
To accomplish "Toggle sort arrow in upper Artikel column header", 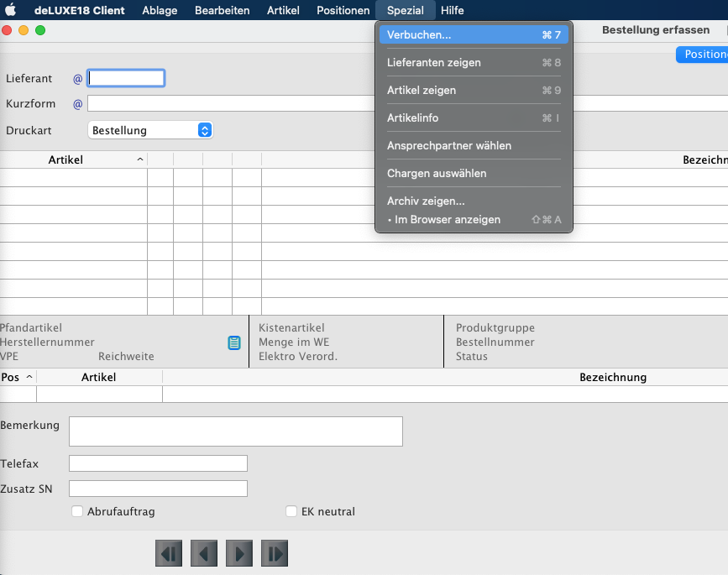I will point(139,159).
